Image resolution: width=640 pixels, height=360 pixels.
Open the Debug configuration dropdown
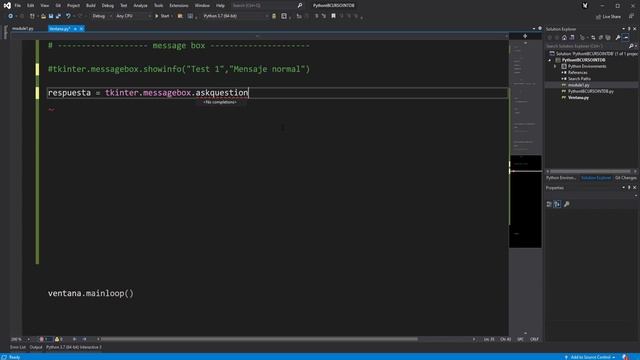tap(101, 16)
